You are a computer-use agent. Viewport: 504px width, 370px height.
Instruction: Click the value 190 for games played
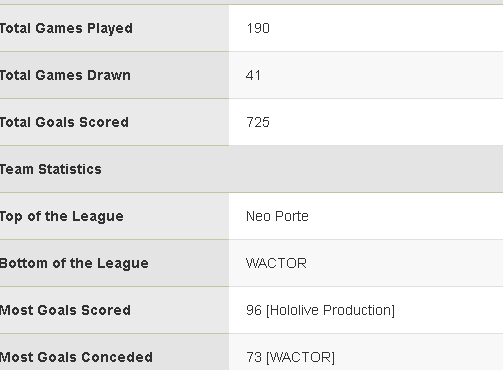pos(258,28)
